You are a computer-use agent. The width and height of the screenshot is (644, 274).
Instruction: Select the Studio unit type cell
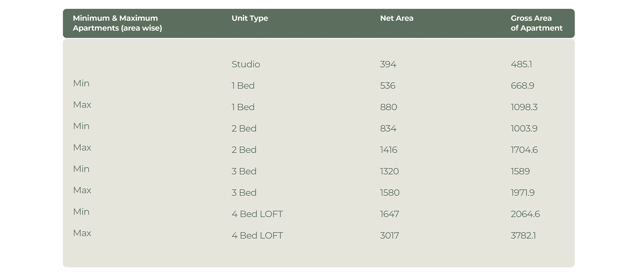pos(246,64)
